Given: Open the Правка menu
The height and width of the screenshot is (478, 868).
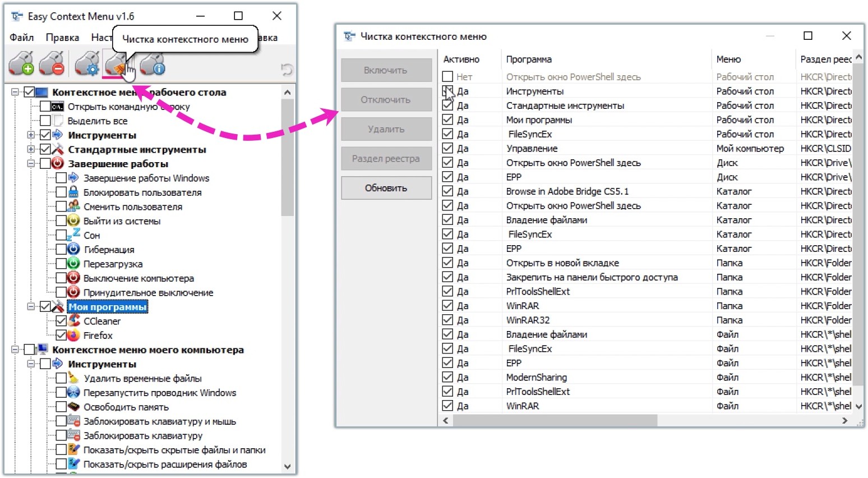Looking at the screenshot, I should click(x=62, y=38).
